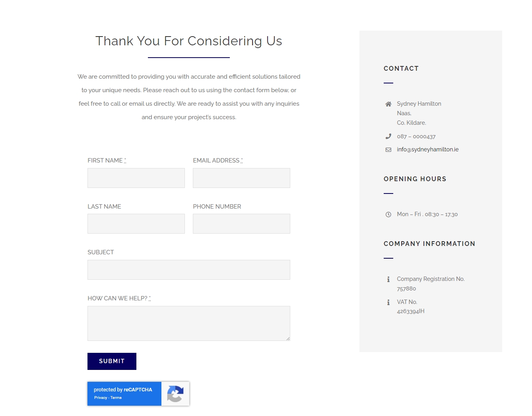Submit the contact form
Image resolution: width=532 pixels, height=416 pixels.
(112, 361)
